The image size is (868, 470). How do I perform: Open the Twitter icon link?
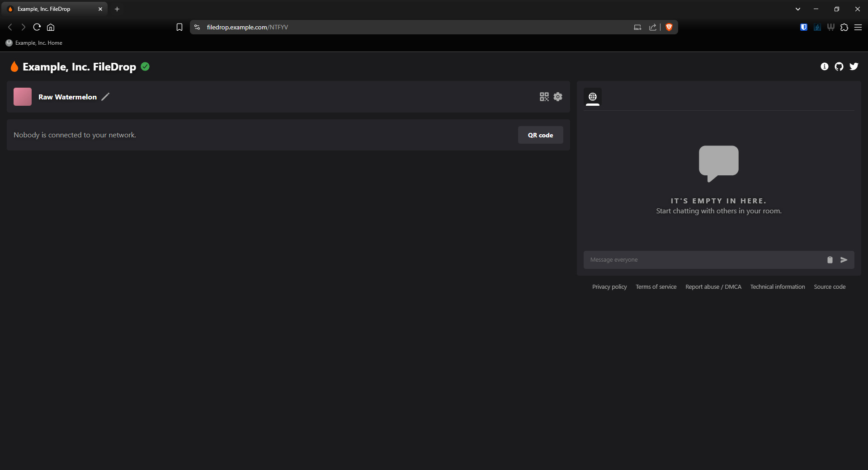(x=854, y=66)
